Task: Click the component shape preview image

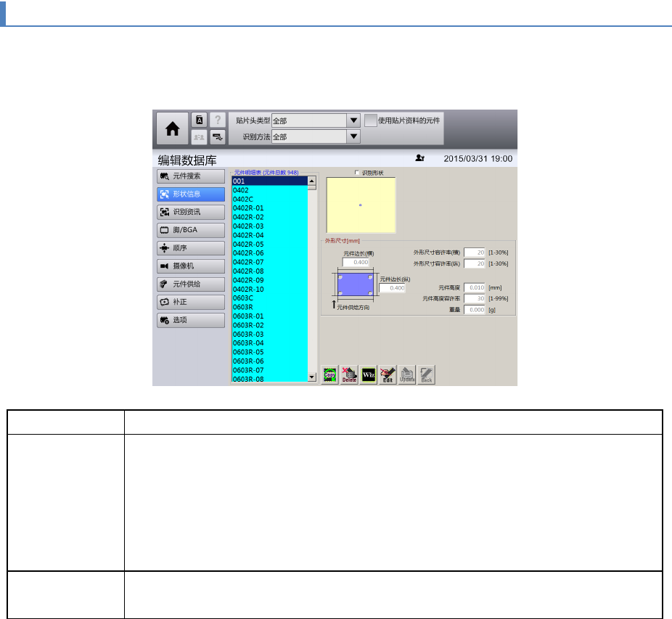Action: (x=361, y=205)
